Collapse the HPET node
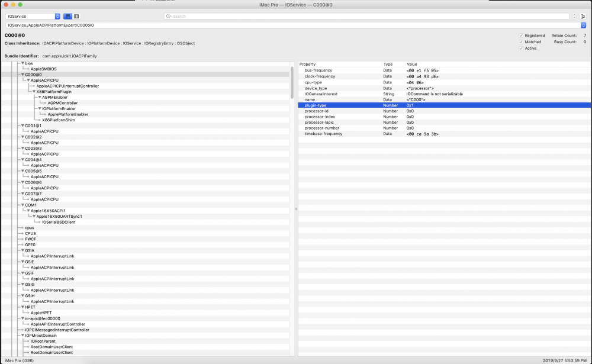592x364 pixels. 22,307
